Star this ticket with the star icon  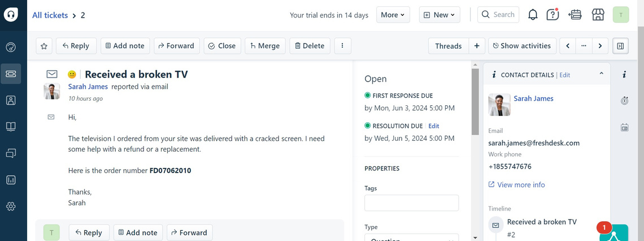[45, 46]
